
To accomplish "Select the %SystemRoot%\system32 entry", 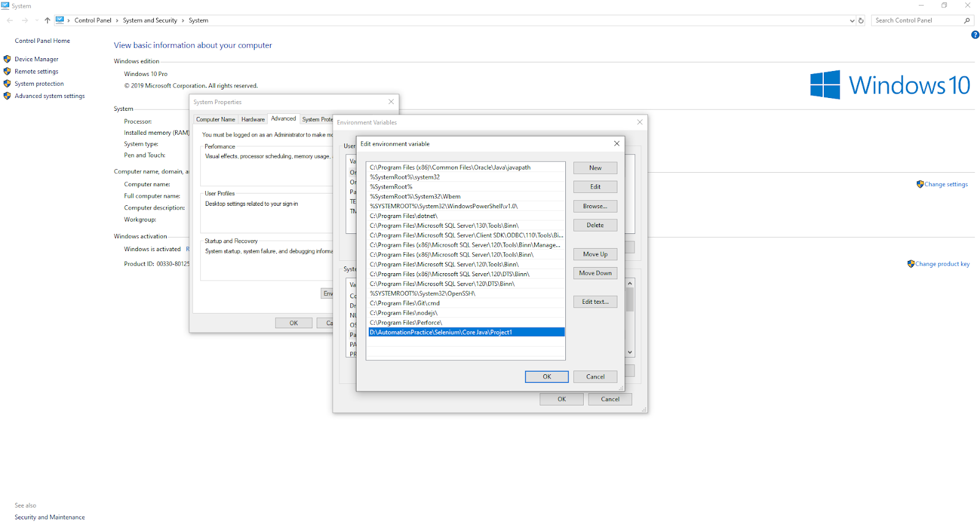I will pyautogui.click(x=466, y=177).
